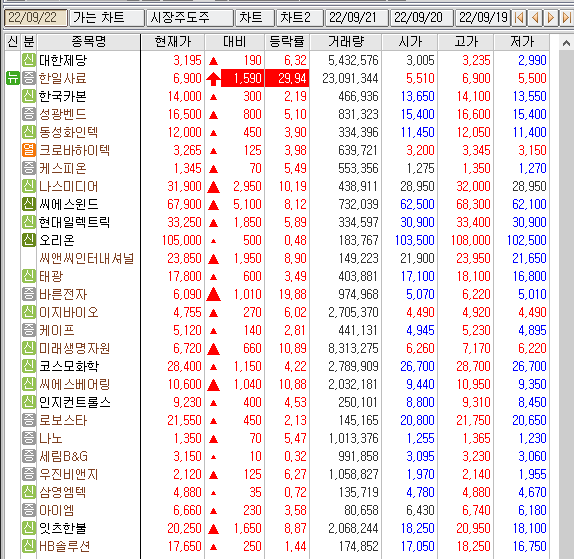This screenshot has width=574, height=559.
Task: Go to next date arrow
Action: [x=551, y=18]
